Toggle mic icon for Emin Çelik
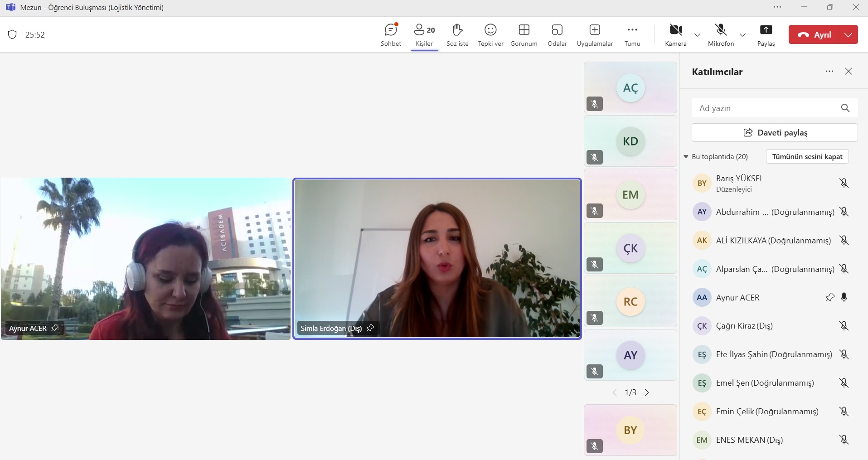Viewport: 868px width, 460px height. (x=844, y=412)
